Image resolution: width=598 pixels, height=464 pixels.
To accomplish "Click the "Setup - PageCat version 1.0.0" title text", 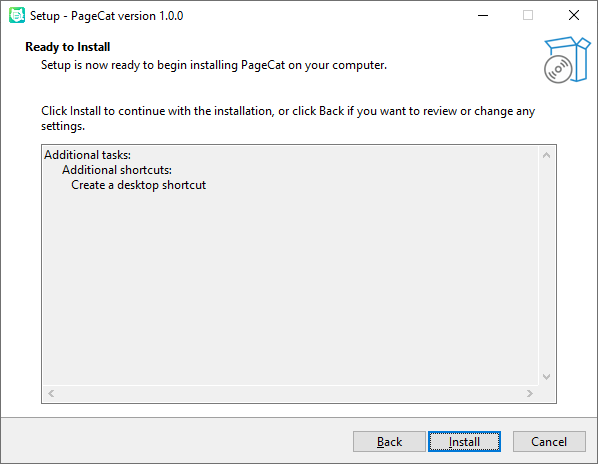I will (106, 16).
